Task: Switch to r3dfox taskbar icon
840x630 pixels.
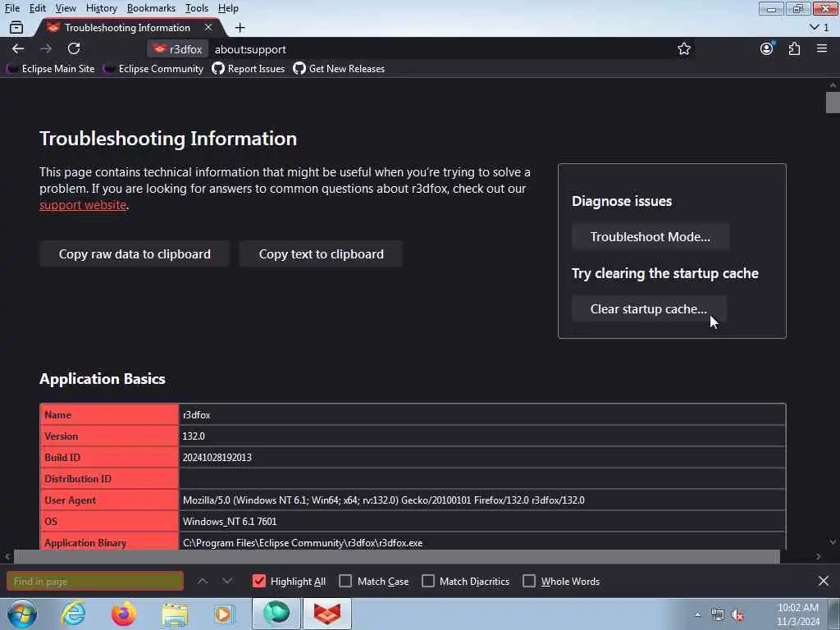Action: click(x=327, y=614)
